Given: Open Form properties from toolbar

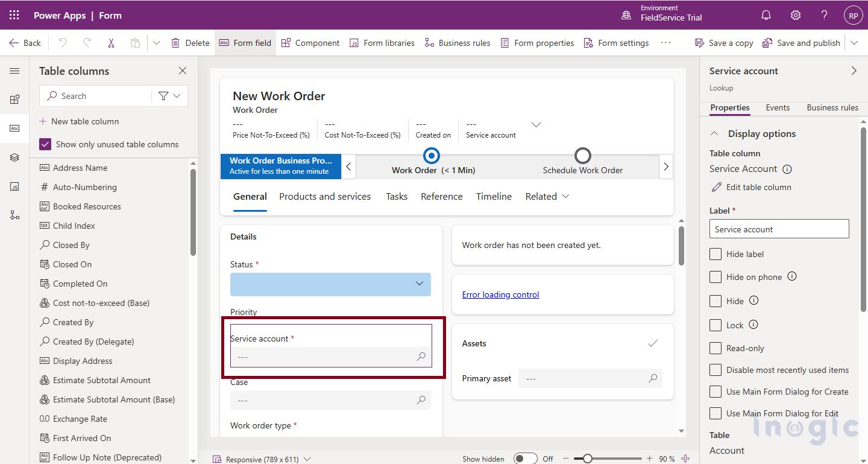Looking at the screenshot, I should (537, 43).
